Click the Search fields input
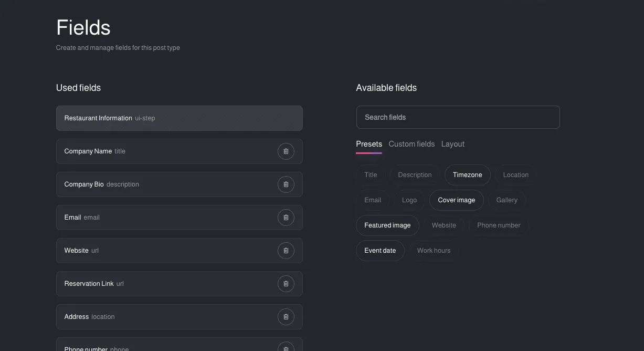 458,117
